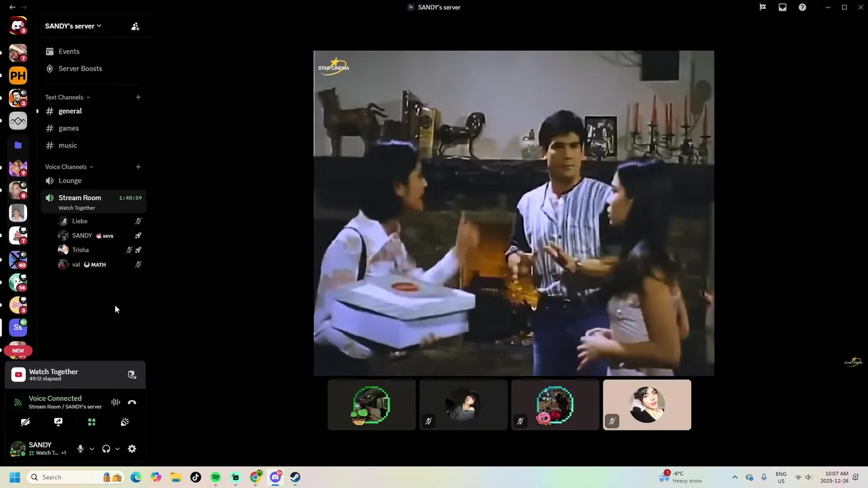Open server with 40 notification badge

(x=18, y=259)
